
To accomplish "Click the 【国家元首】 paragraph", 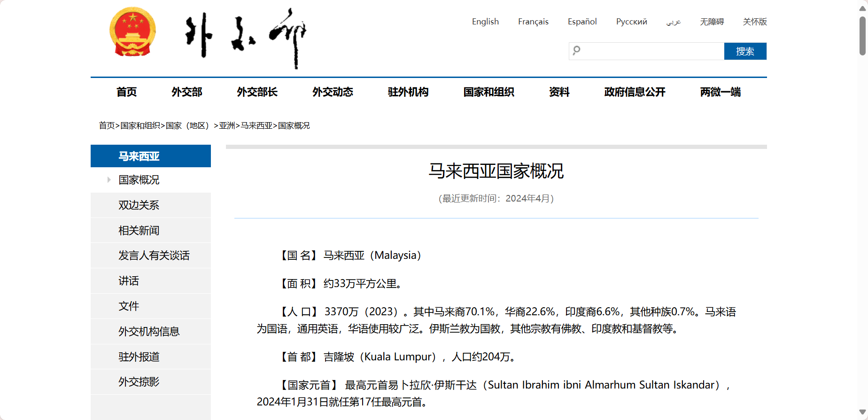I will coord(495,394).
